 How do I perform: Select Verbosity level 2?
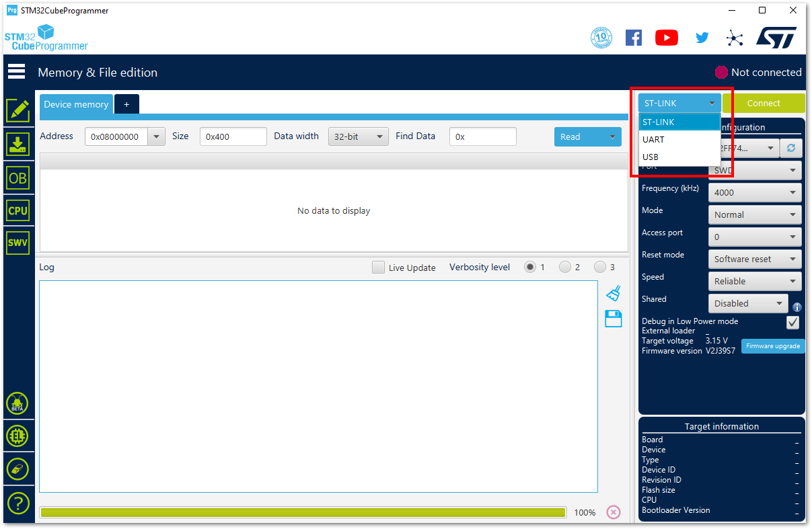[x=565, y=268]
